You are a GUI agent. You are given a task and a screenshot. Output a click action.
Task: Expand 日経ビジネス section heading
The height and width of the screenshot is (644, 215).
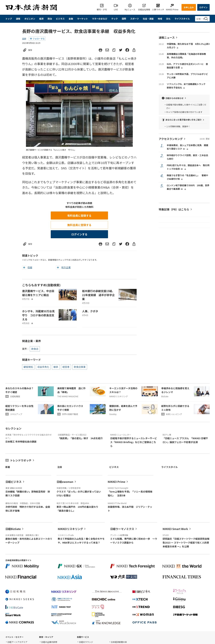15,482
